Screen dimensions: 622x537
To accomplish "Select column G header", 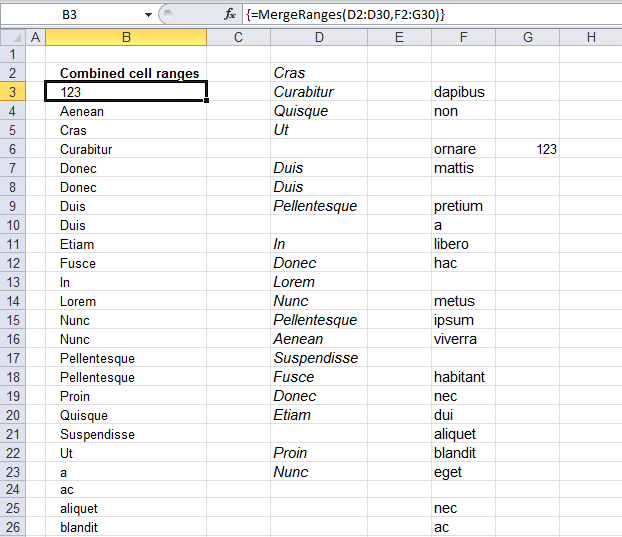I will pos(528,37).
